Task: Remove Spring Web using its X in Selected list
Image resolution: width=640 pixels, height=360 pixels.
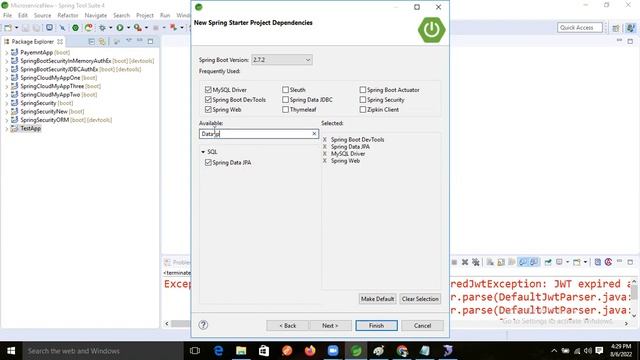Action: pyautogui.click(x=325, y=161)
